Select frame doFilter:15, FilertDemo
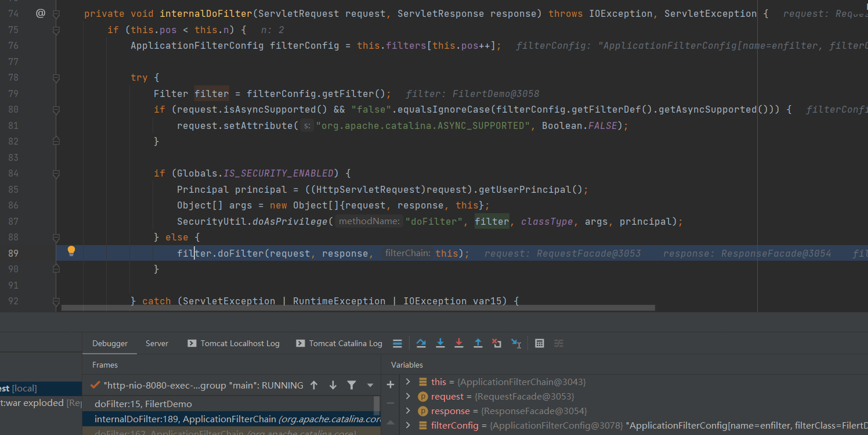Image resolution: width=868 pixels, height=435 pixels. point(143,404)
